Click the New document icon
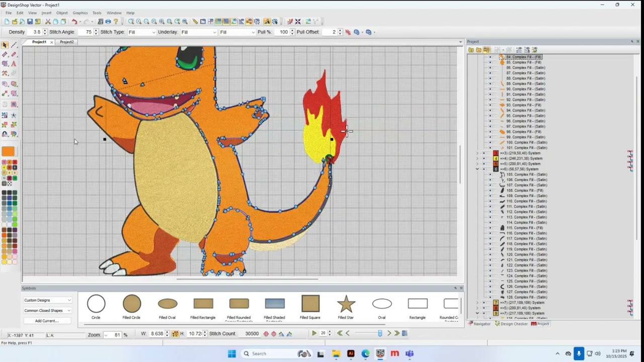This screenshot has height=362, width=644. click(x=7, y=22)
